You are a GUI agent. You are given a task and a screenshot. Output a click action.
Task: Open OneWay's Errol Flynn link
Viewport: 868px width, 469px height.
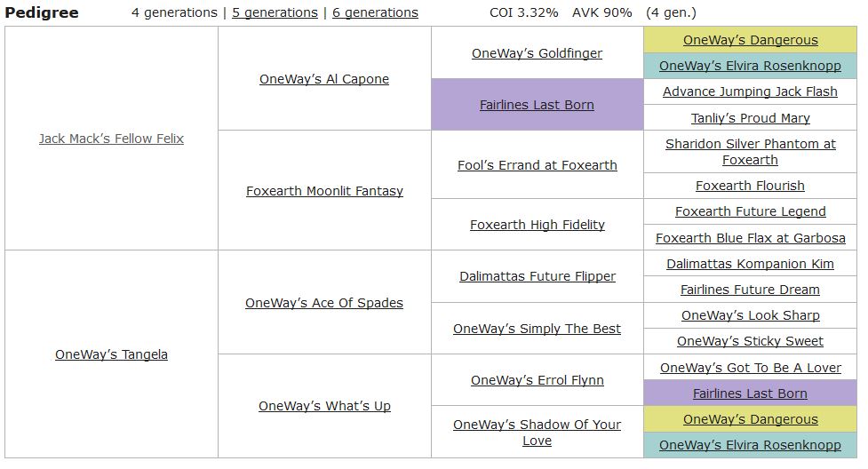(x=537, y=380)
